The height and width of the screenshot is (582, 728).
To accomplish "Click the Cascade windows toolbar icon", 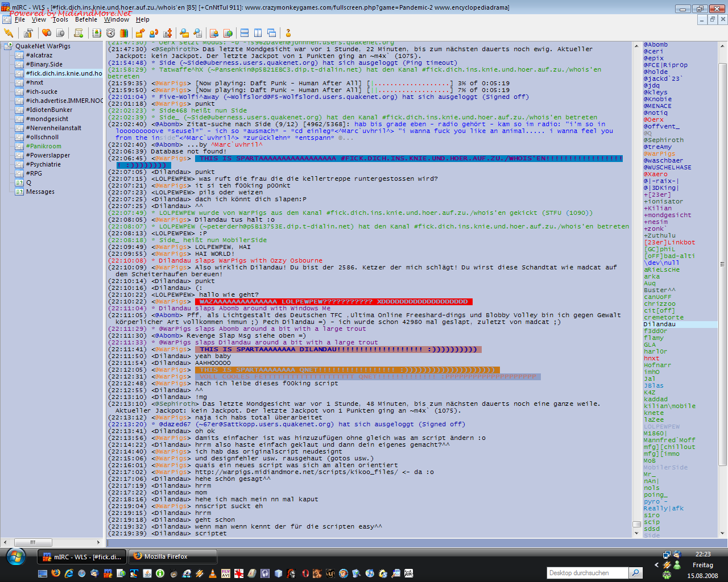I will pos(271,33).
